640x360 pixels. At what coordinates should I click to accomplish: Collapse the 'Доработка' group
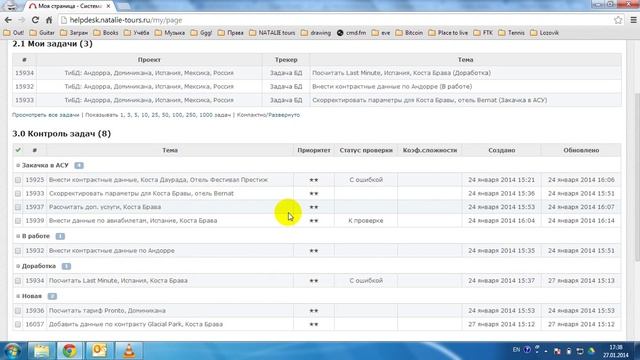tap(18, 266)
